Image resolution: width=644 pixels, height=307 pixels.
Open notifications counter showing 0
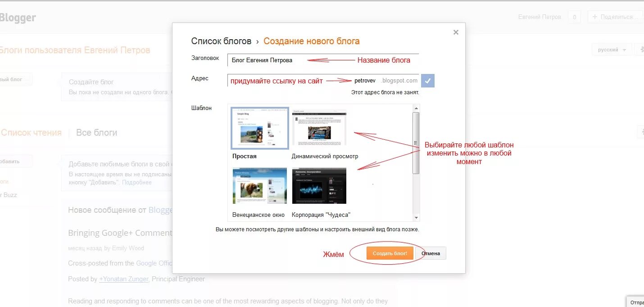[x=574, y=17]
